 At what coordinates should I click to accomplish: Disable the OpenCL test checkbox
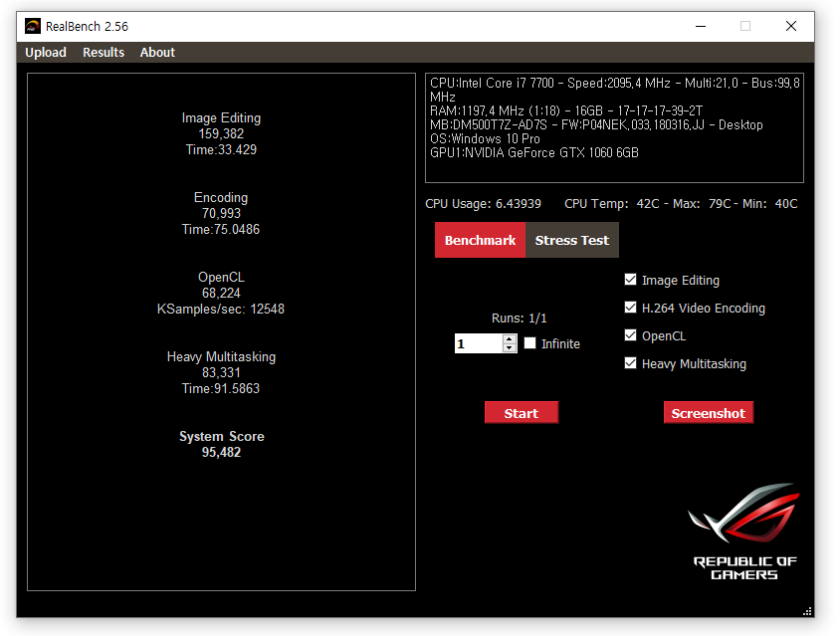coord(631,335)
